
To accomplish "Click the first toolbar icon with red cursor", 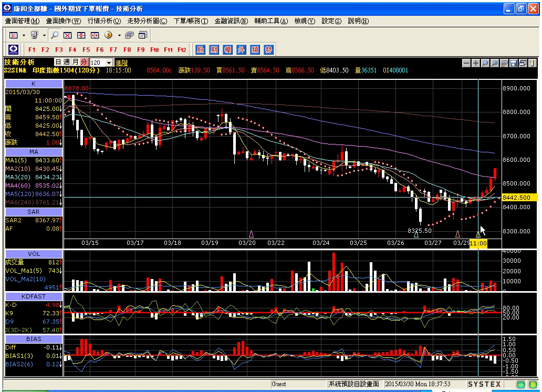I will (14, 35).
